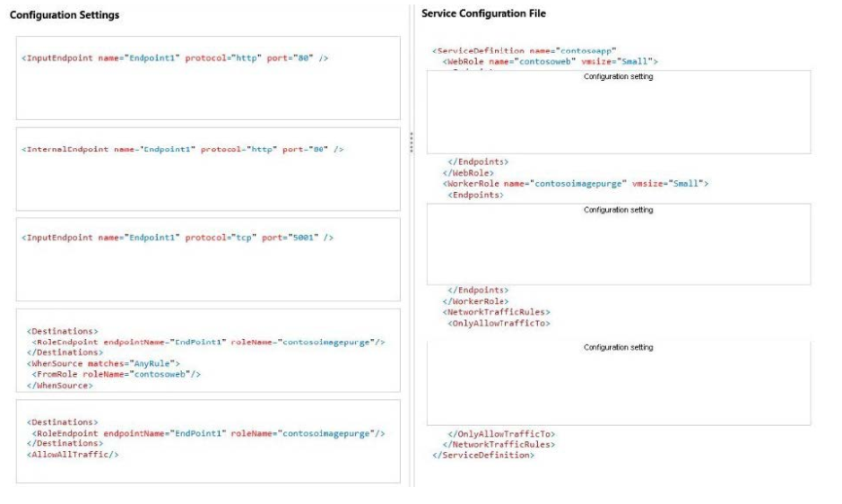Click the closing ServiceDefinition tag

click(x=483, y=455)
